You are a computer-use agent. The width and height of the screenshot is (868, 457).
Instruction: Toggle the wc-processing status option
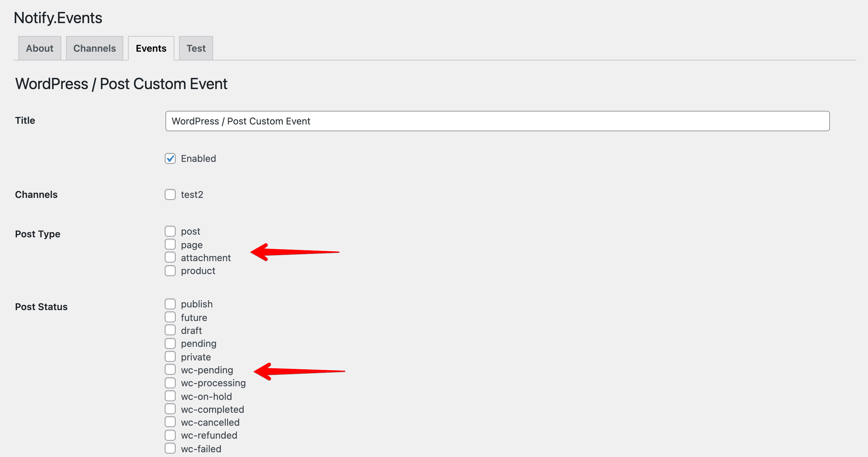[171, 383]
